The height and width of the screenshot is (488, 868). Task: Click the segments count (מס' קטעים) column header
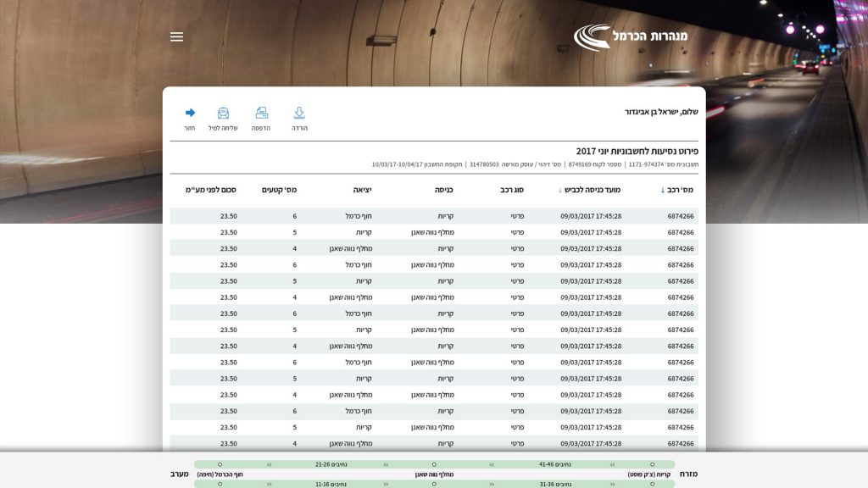point(279,190)
